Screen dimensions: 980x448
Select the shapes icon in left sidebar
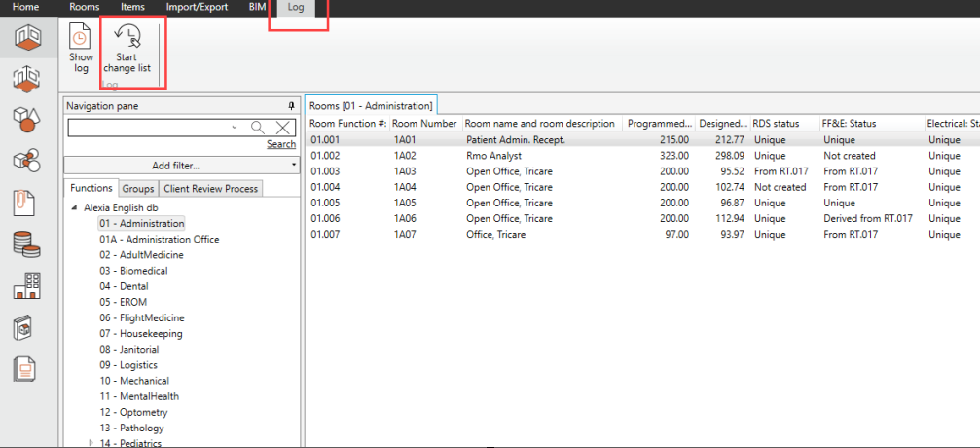click(x=27, y=119)
